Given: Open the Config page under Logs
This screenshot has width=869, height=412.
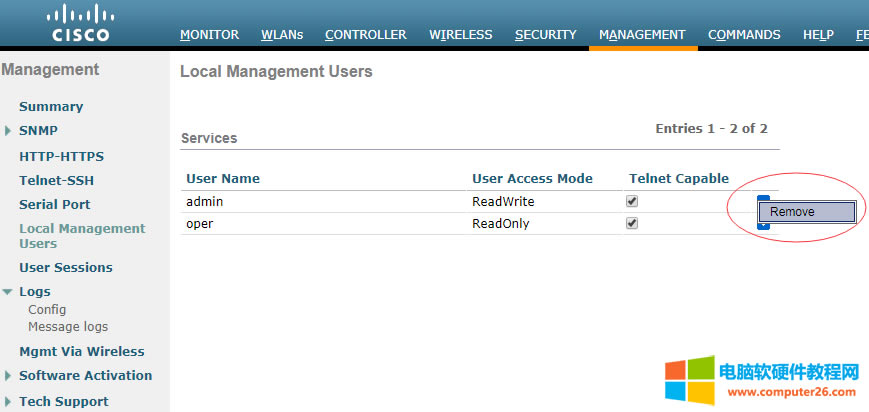Looking at the screenshot, I should tap(47, 310).
